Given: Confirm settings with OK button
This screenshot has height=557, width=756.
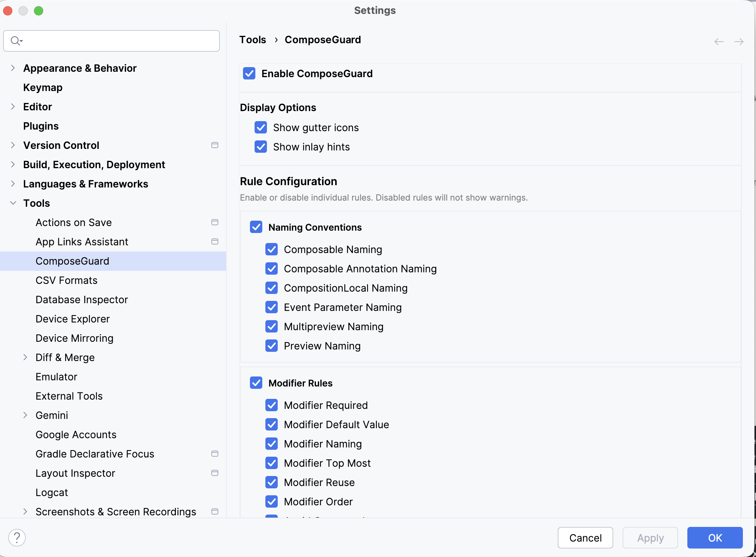Looking at the screenshot, I should click(x=715, y=538).
